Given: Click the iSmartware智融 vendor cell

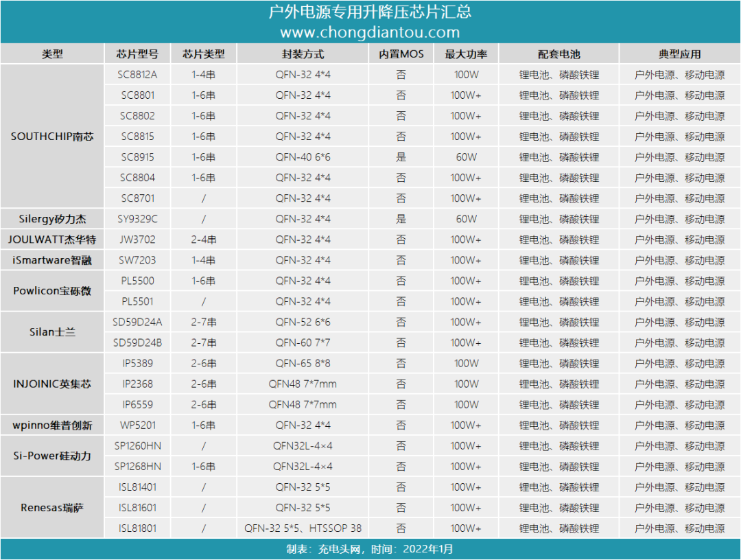Looking at the screenshot, I should click(52, 260).
